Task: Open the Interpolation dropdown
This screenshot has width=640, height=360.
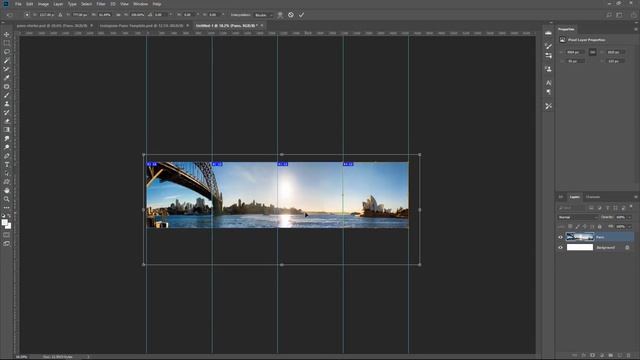Action: click(x=263, y=15)
